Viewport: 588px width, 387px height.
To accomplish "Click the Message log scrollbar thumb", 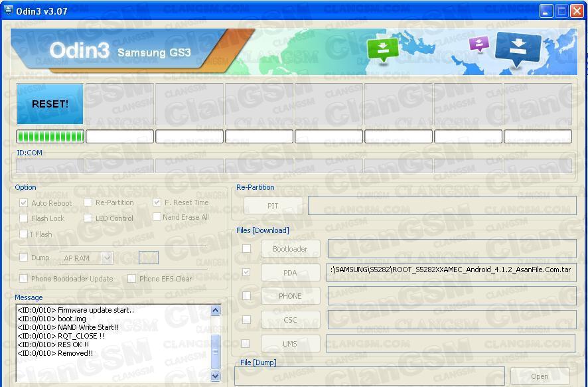I will point(215,351).
